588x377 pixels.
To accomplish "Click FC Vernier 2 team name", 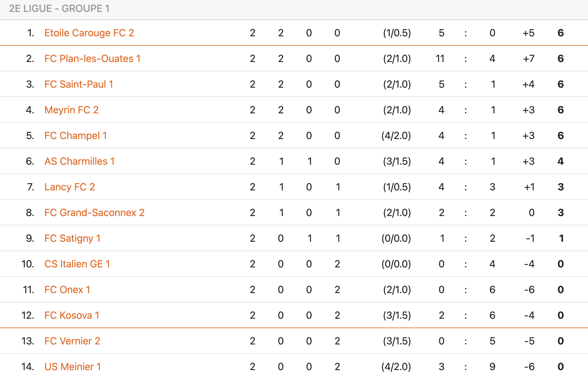I will [72, 341].
